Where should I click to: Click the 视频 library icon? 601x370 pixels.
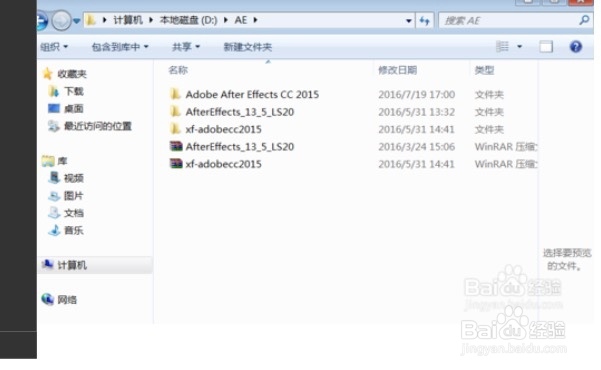pyautogui.click(x=54, y=178)
